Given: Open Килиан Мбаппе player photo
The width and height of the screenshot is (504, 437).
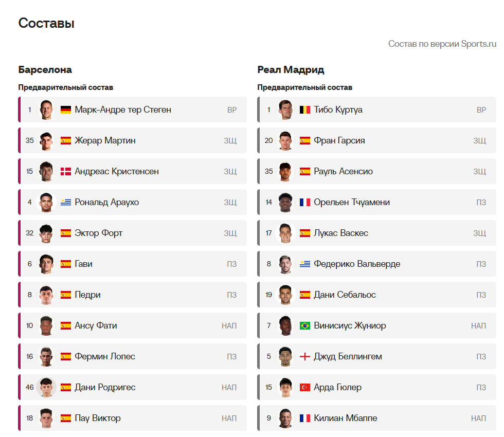Looking at the screenshot, I should tap(285, 418).
